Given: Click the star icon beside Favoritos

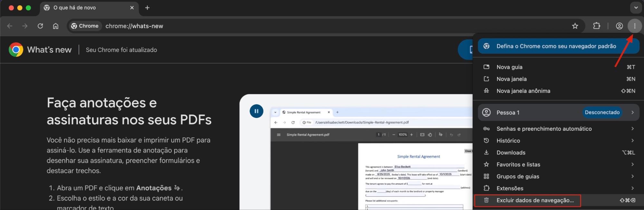Looking at the screenshot, I should coord(486,164).
